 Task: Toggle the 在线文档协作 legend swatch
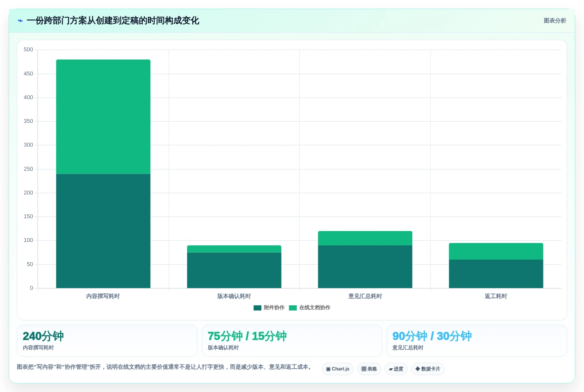pyautogui.click(x=293, y=308)
